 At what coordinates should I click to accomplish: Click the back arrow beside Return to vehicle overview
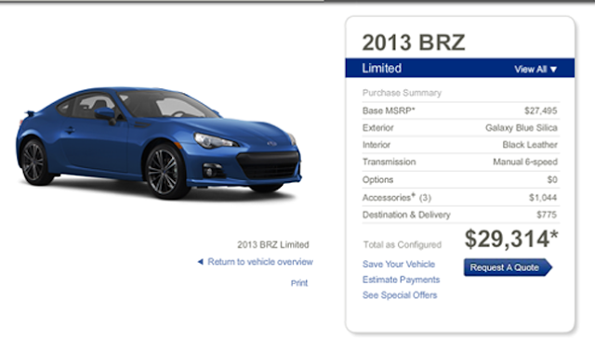pos(201,262)
